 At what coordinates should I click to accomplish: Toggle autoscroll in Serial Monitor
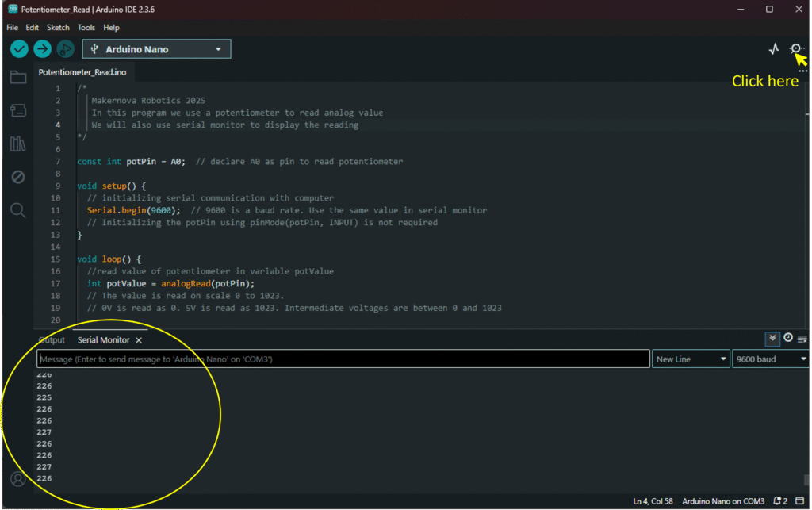click(x=772, y=339)
